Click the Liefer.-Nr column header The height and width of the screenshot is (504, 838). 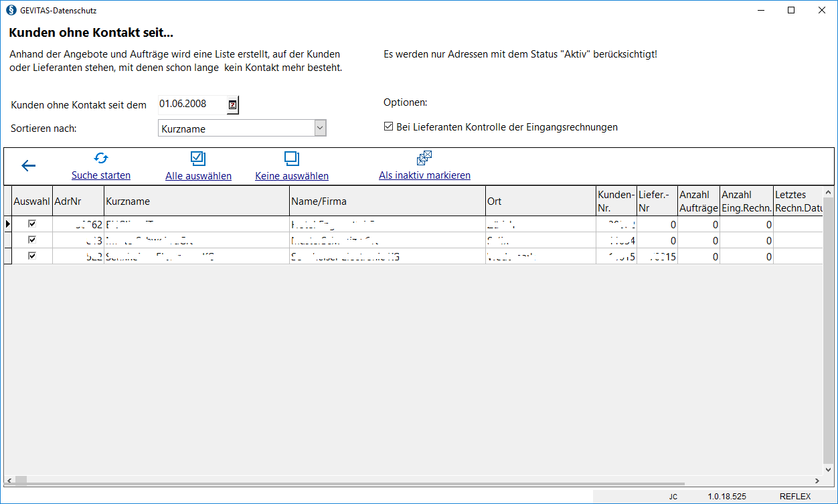pyautogui.click(x=657, y=201)
